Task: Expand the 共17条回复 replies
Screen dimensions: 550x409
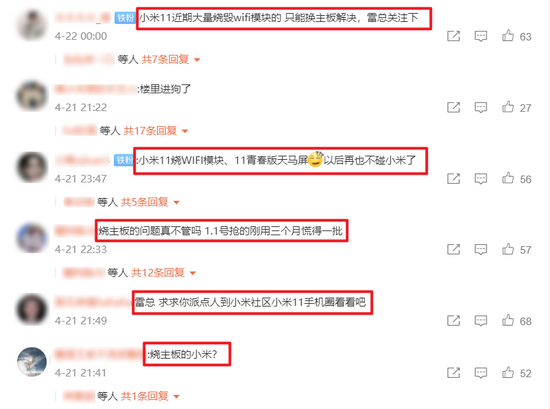Action: pyautogui.click(x=156, y=131)
